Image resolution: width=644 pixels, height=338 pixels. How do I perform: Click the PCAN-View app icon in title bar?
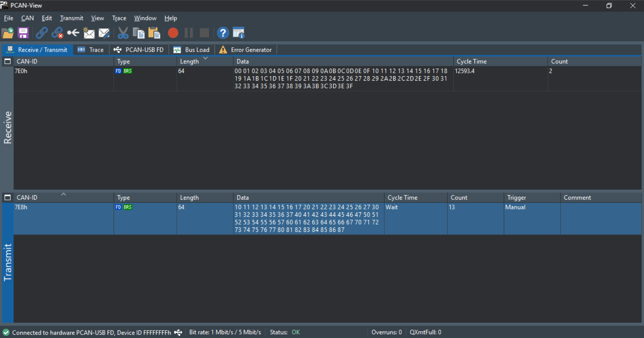4,5
